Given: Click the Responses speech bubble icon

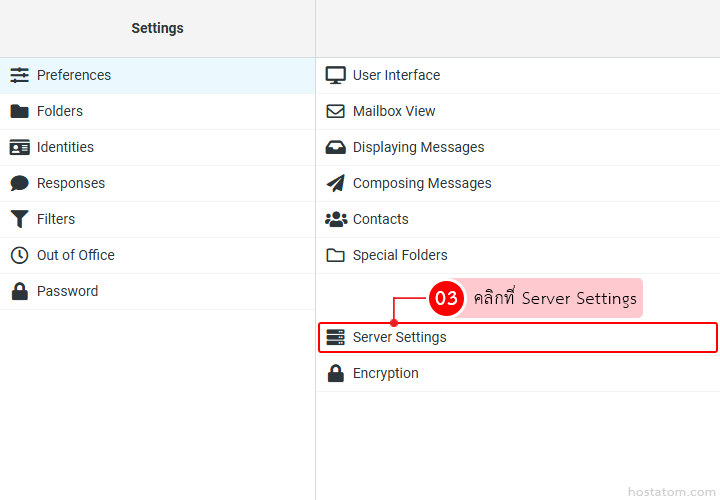Looking at the screenshot, I should (19, 183).
